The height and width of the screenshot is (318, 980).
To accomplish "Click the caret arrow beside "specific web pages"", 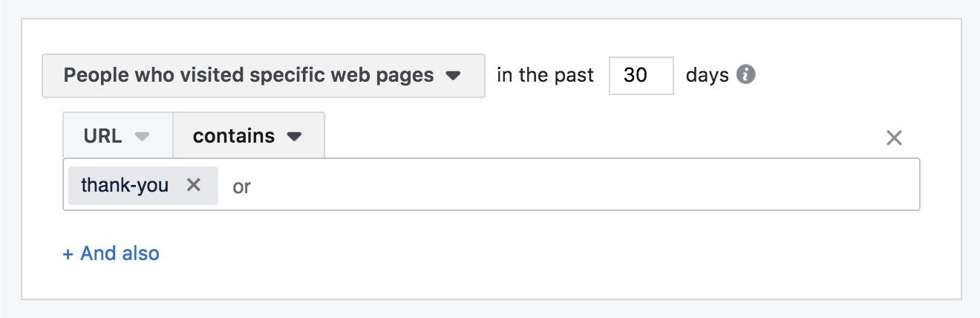I will pyautogui.click(x=453, y=76).
